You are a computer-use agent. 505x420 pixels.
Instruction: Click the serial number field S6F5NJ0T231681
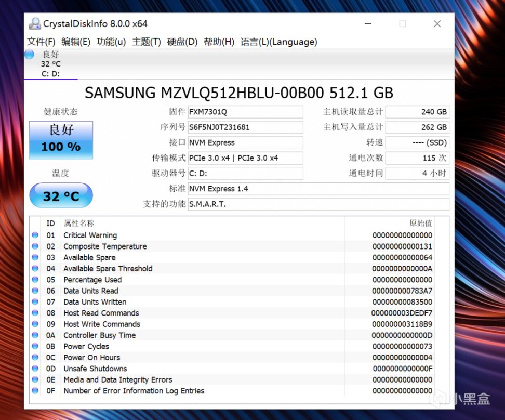tap(245, 127)
